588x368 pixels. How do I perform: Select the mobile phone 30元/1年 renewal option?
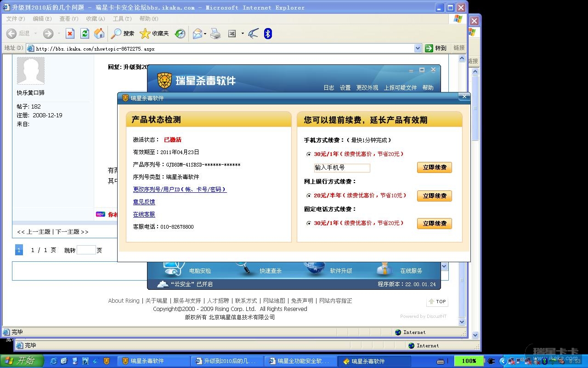(309, 154)
